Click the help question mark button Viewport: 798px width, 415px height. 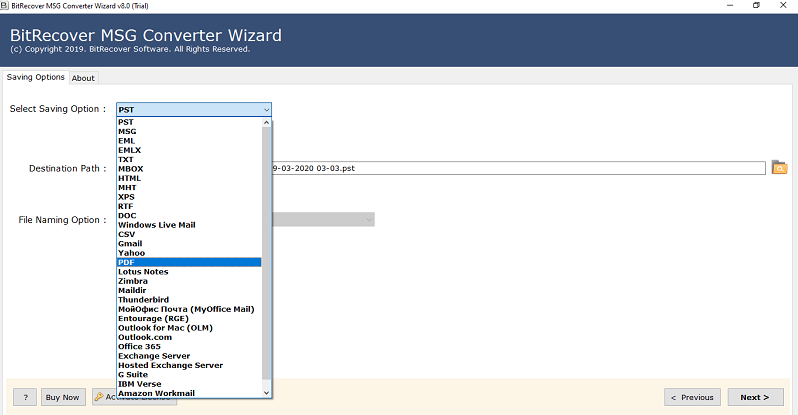(x=25, y=397)
